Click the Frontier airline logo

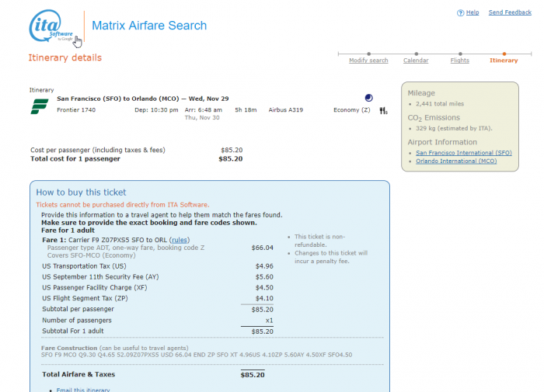(x=40, y=106)
